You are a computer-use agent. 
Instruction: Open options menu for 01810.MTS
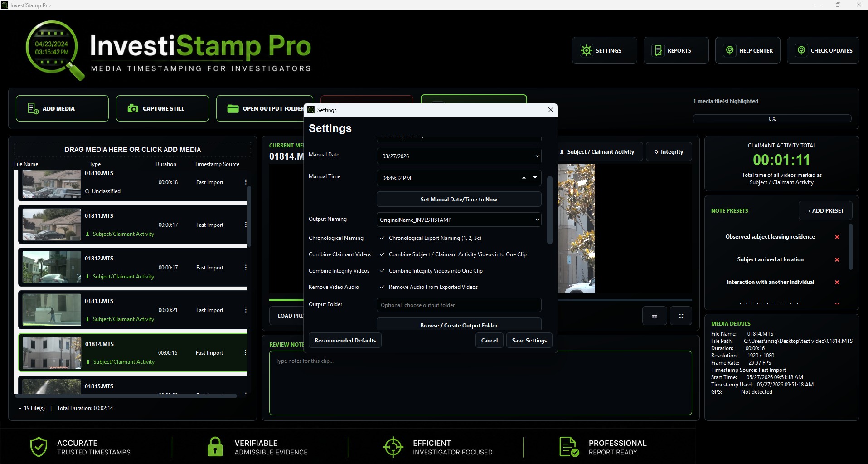[x=246, y=182]
